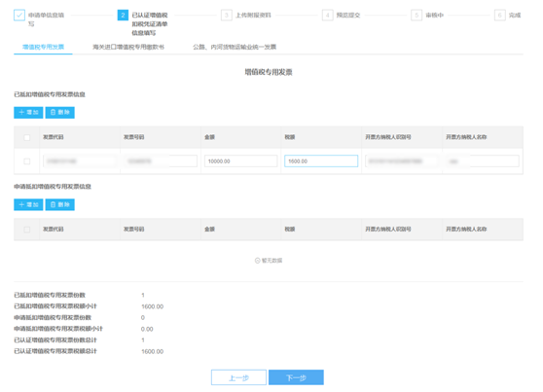This screenshot has height=392, width=543.
Task: Click 开票方纳税人名称 header in first table
Action: tap(466, 137)
